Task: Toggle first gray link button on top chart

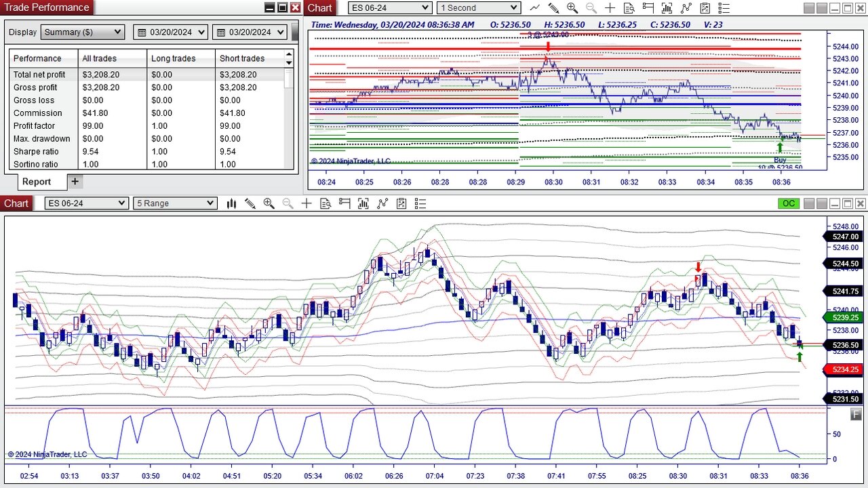Action: click(809, 8)
